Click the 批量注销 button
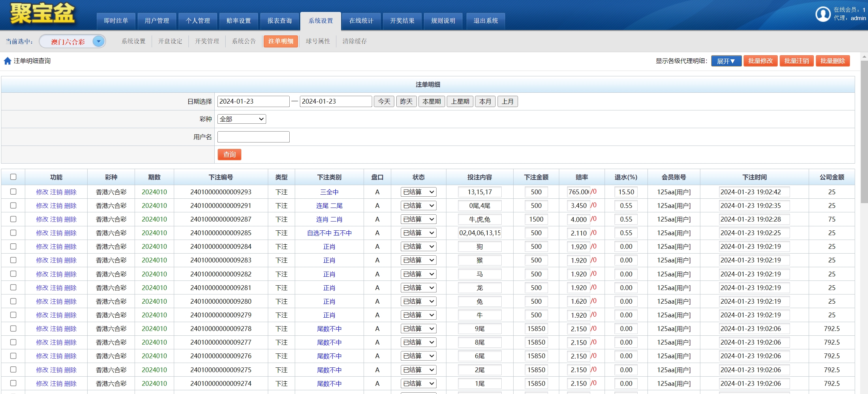This screenshot has height=394, width=868. (797, 61)
